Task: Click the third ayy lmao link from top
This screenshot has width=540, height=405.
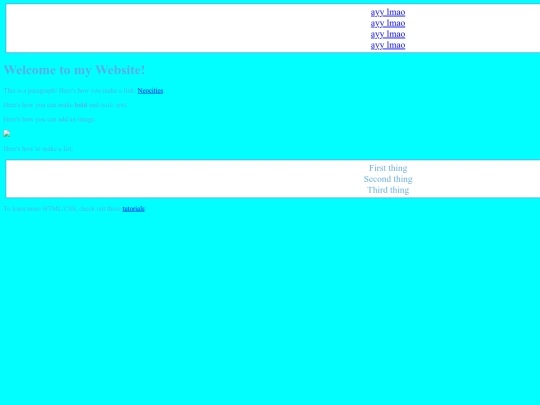Action: pyautogui.click(x=388, y=34)
